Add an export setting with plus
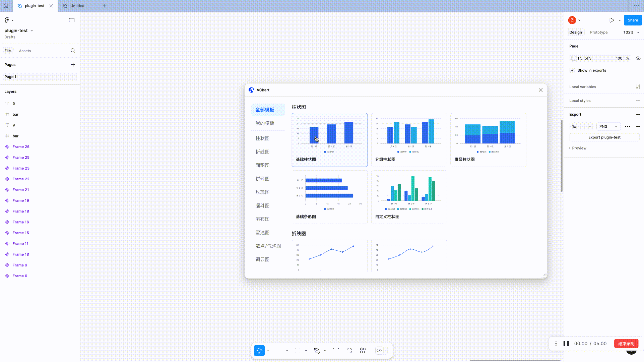This screenshot has height=362, width=644. (638, 114)
